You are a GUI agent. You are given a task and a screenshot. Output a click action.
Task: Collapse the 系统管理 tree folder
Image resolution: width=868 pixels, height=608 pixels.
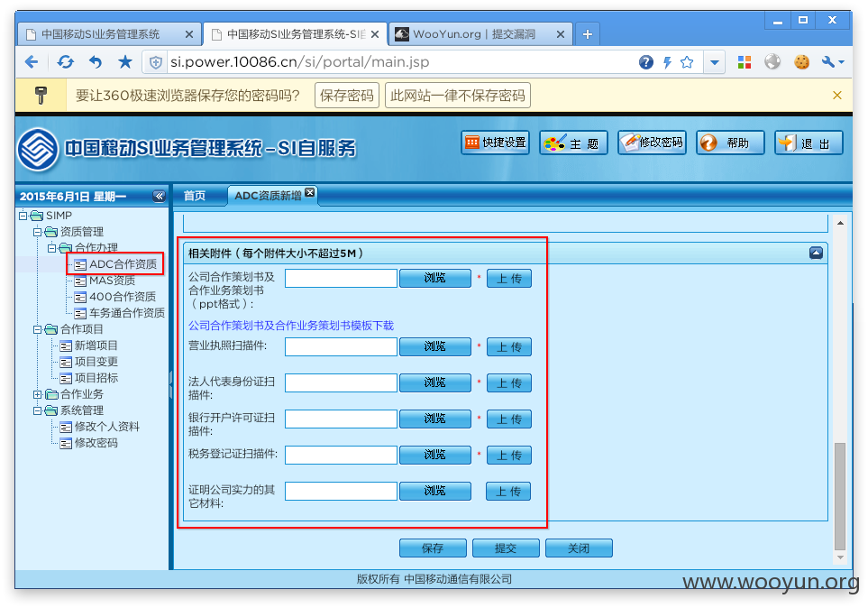click(x=37, y=410)
